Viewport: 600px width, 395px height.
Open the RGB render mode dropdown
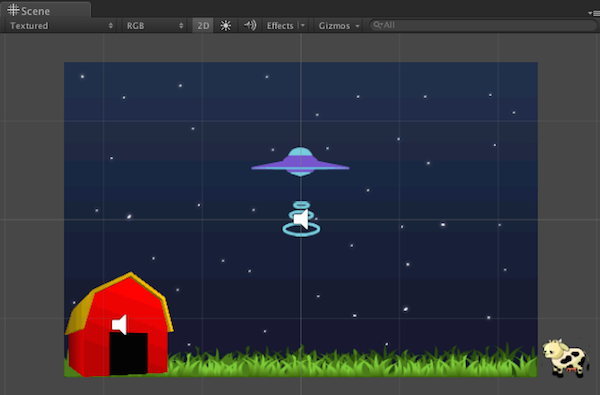[x=154, y=26]
